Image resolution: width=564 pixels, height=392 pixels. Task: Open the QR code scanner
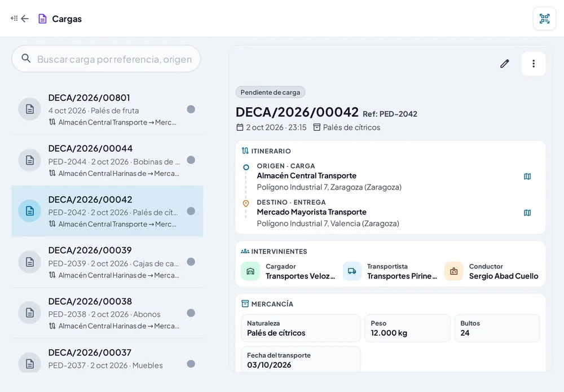pos(544,19)
